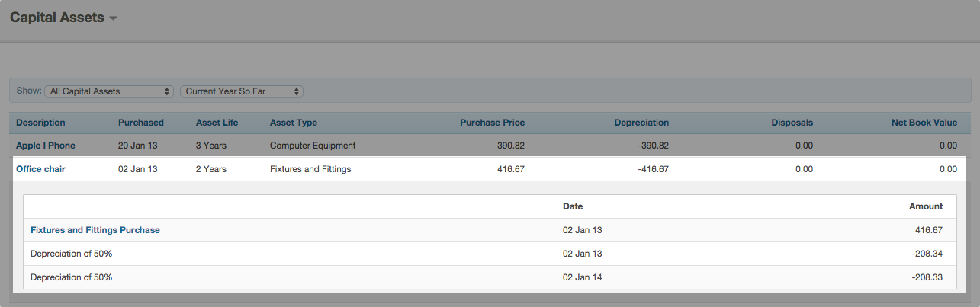Screen dimensions: 980x307
Task: Click the Purchased column header
Action: tap(140, 123)
